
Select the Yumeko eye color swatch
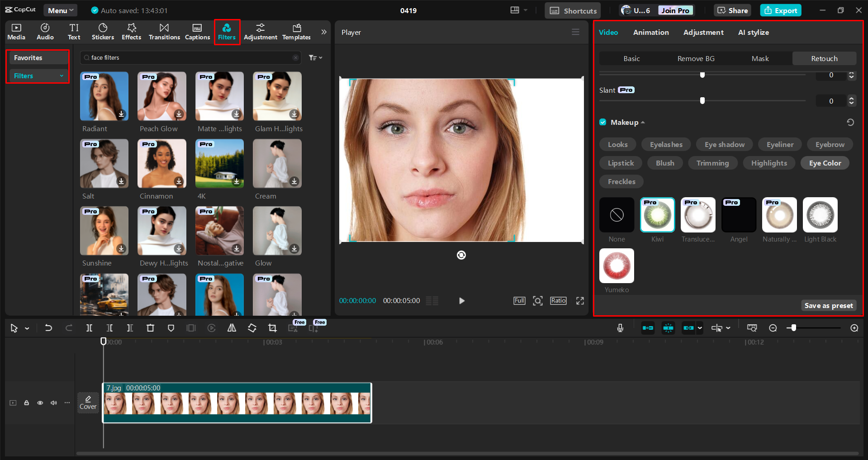(x=616, y=266)
